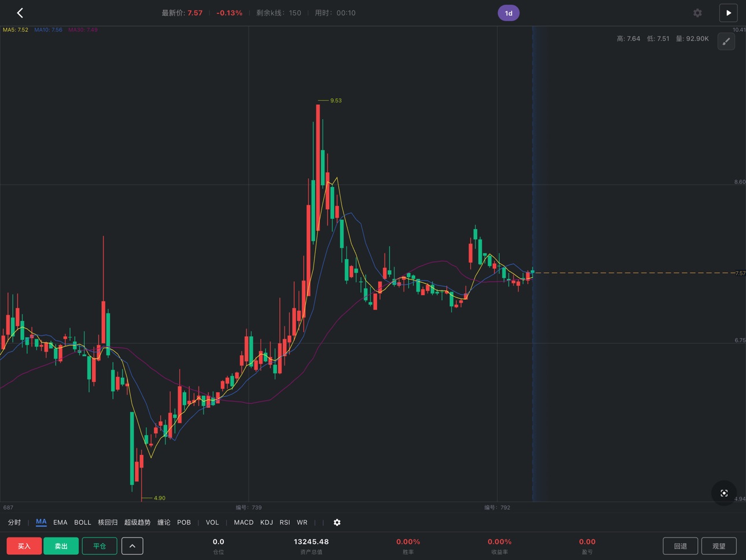
Task: Tap the focus/recenter chart icon
Action: [x=724, y=493]
